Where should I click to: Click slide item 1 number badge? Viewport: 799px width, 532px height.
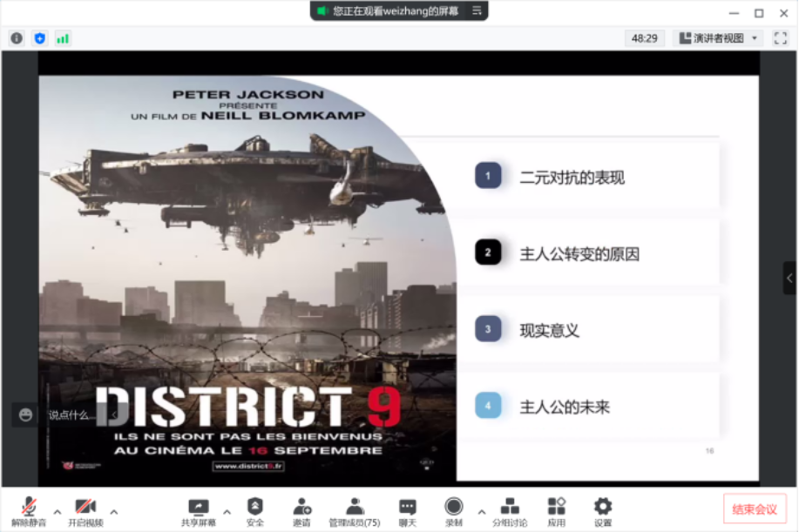(x=488, y=176)
